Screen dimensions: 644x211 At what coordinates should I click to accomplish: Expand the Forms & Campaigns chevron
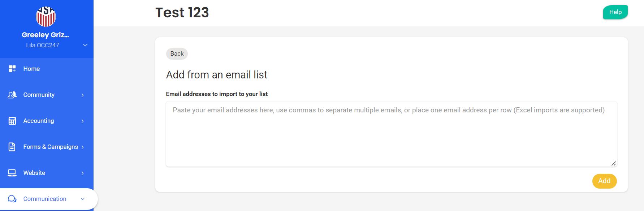click(x=83, y=147)
